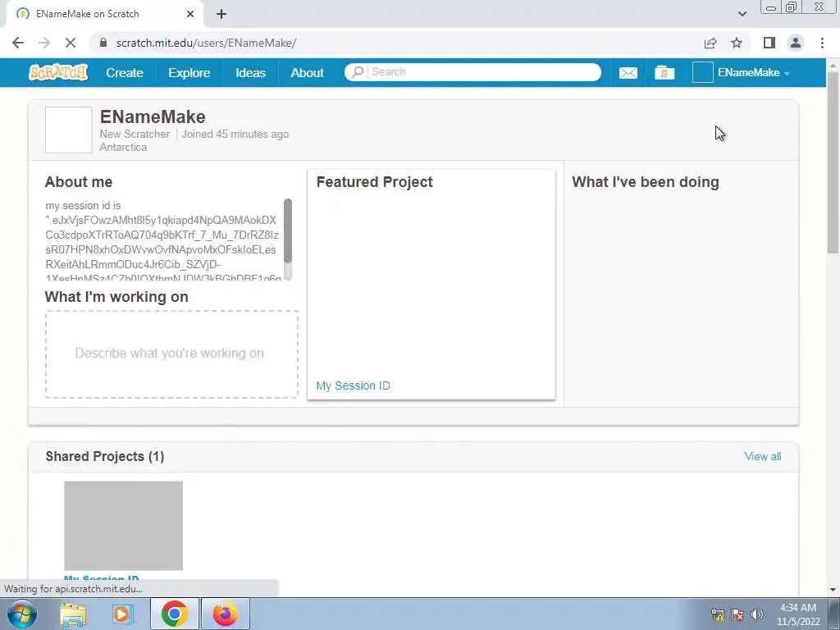The width and height of the screenshot is (840, 630).
Task: Open File Explorer from taskbar
Action: [73, 614]
